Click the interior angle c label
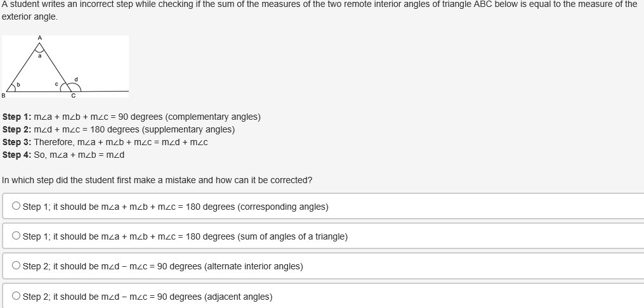 56,84
